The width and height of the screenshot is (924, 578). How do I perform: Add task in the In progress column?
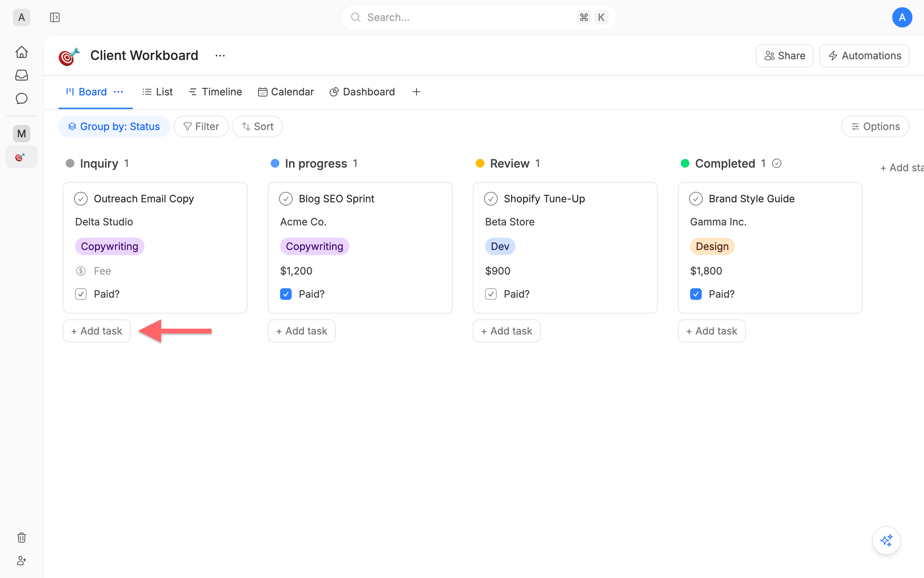[302, 331]
